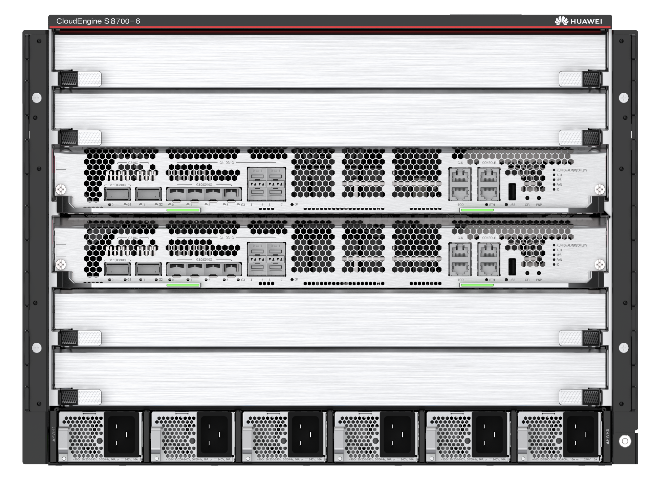Toggle the left green ejector lever on lower board
Viewport: 671px width, 480px height.
(x=183, y=284)
